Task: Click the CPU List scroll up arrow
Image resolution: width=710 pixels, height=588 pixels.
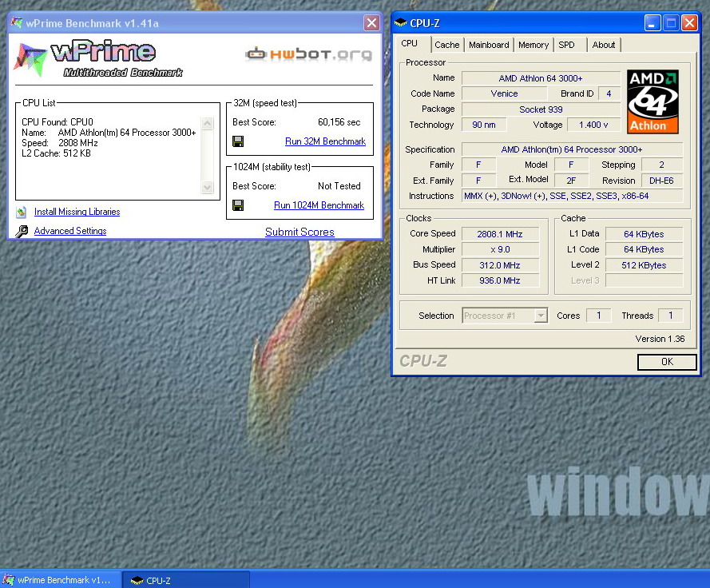Action: pyautogui.click(x=208, y=123)
